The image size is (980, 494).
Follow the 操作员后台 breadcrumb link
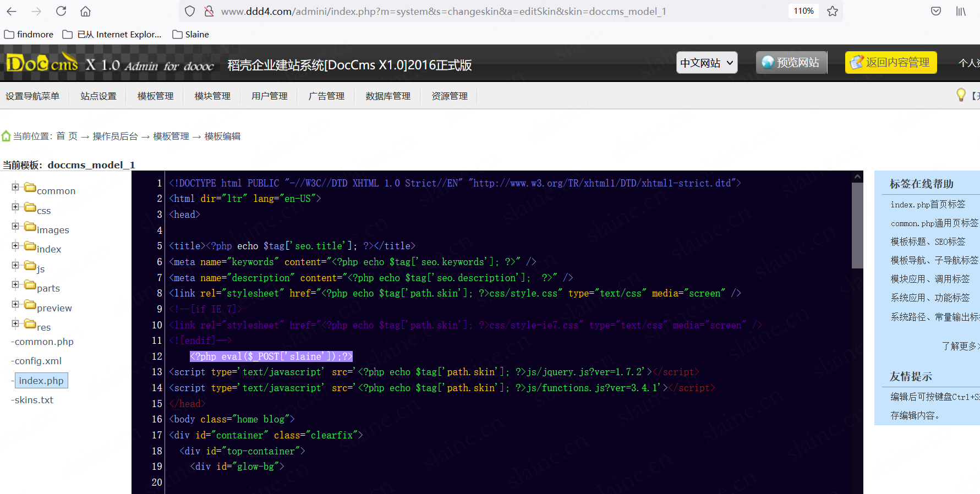(x=115, y=136)
